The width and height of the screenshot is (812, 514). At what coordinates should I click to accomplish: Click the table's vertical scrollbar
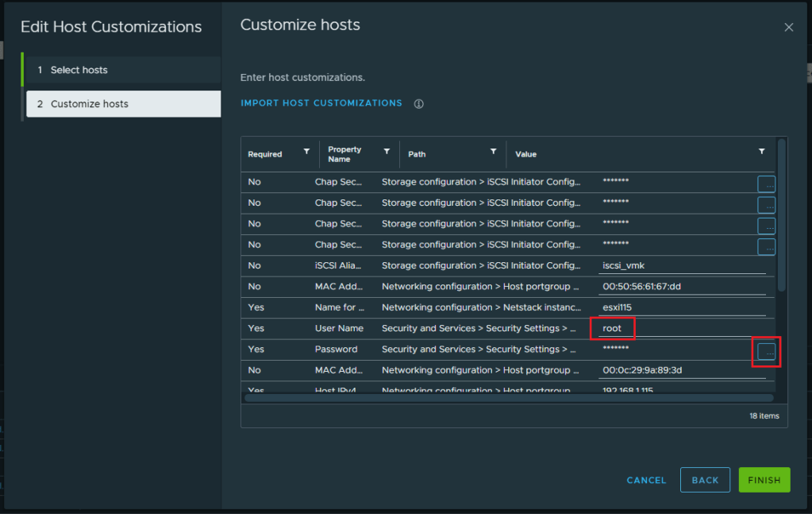point(781,214)
